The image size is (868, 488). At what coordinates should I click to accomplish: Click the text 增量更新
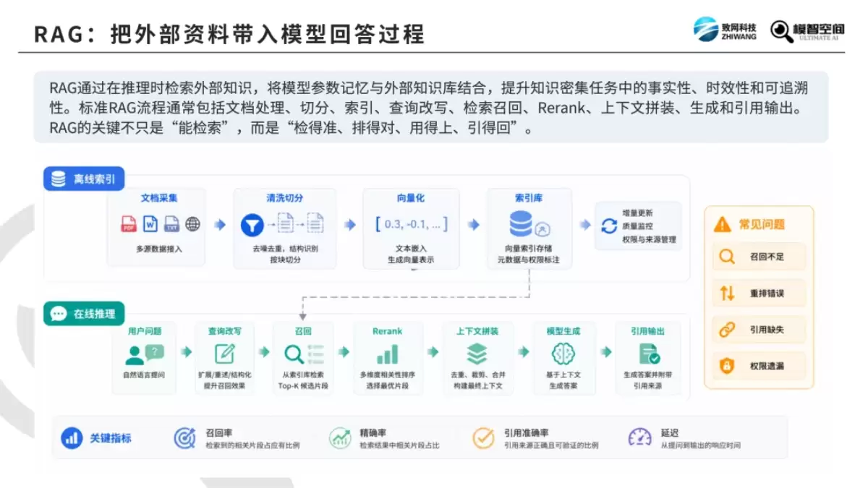(637, 213)
